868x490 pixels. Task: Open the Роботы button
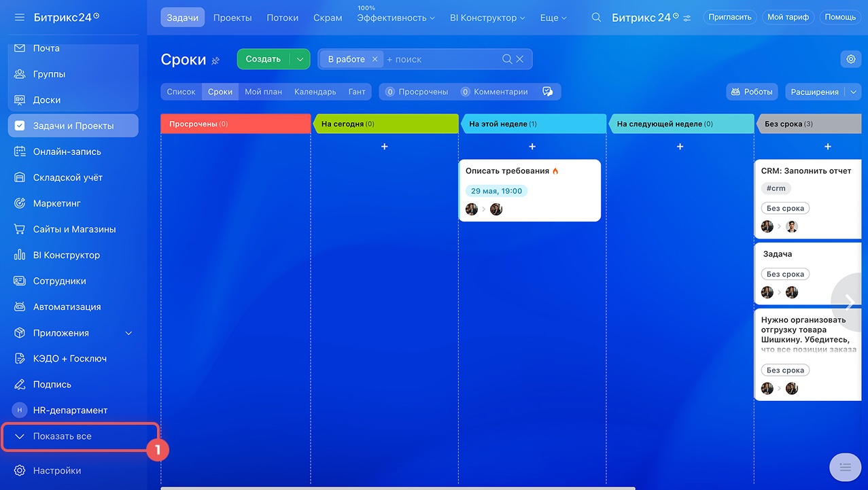752,92
